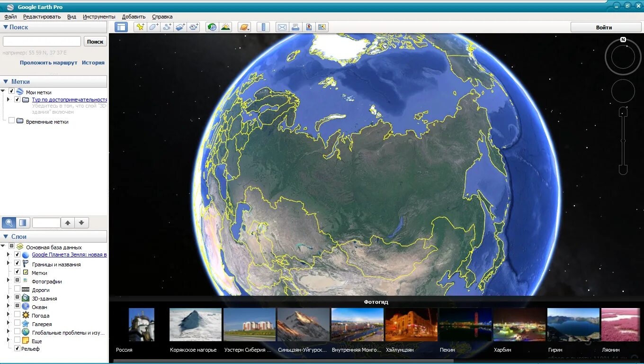Open the Add image overlay tool

[179, 27]
